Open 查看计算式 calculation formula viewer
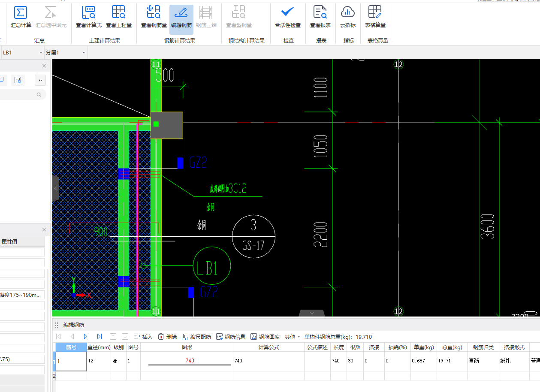This screenshot has height=392, width=540. pyautogui.click(x=89, y=17)
